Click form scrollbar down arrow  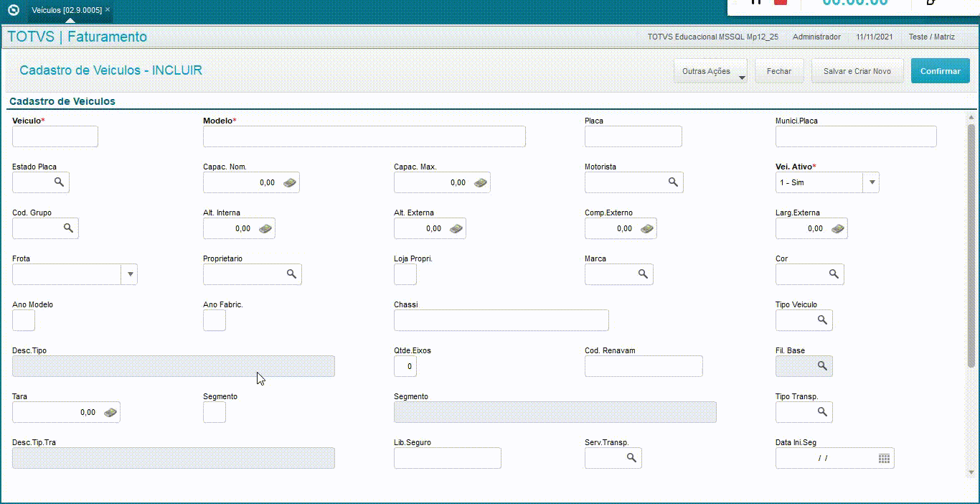click(x=971, y=472)
